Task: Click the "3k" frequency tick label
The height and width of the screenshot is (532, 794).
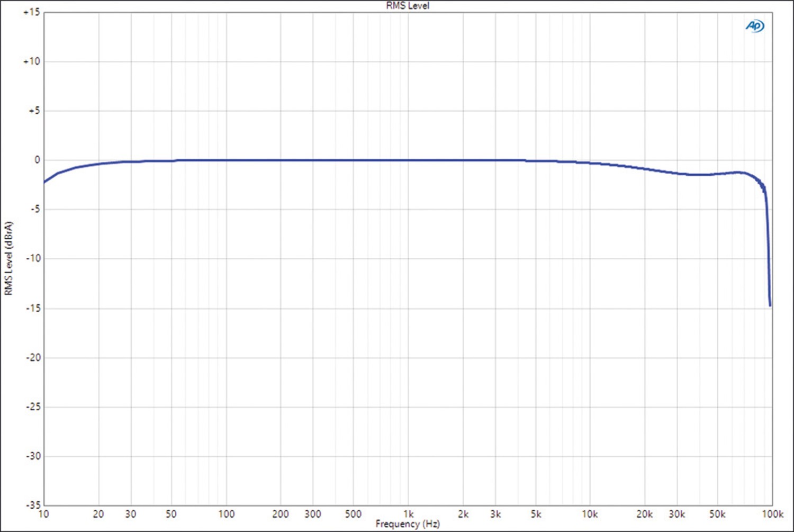Action: pos(495,514)
